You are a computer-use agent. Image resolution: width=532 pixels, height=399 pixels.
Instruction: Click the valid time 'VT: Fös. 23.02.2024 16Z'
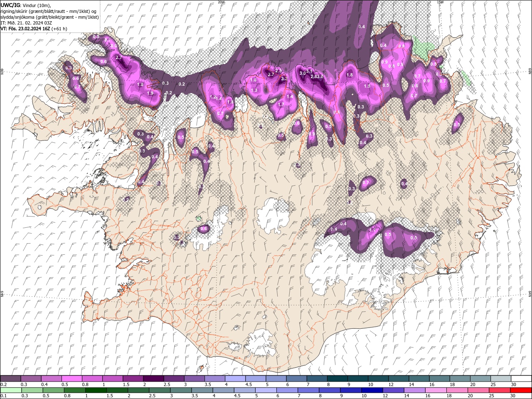point(26,29)
